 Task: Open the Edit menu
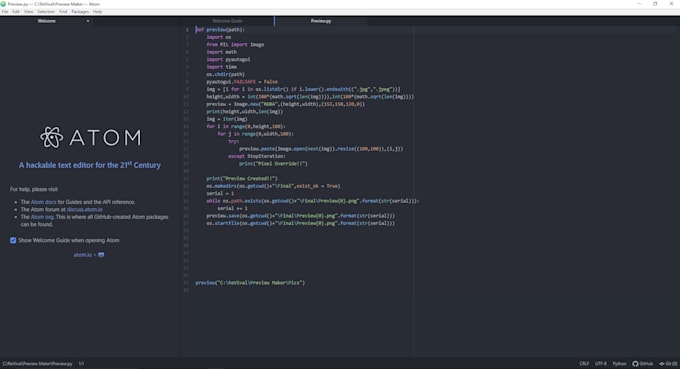[x=16, y=12]
